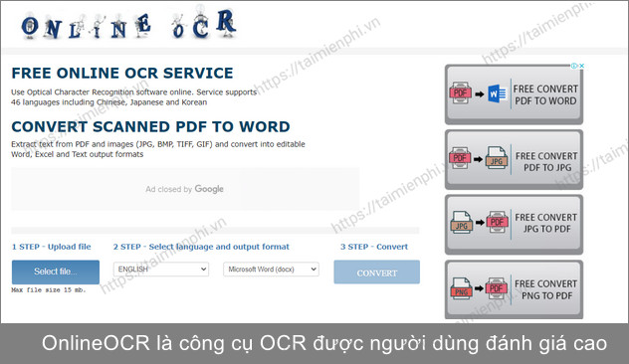Click the PNG file icon in PNG to PDF banner
This screenshot has width=629, height=364.
462,288
